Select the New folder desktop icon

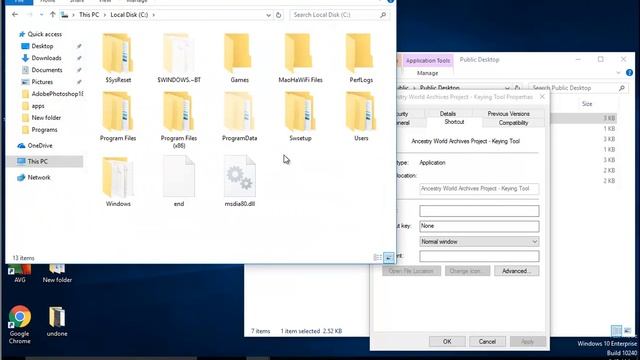[x=57, y=274]
